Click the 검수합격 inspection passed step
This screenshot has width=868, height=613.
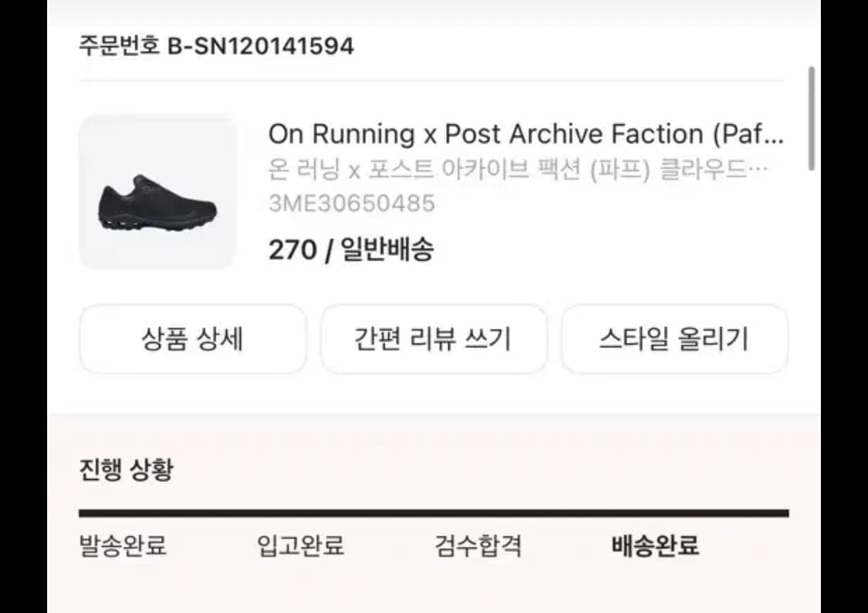478,546
